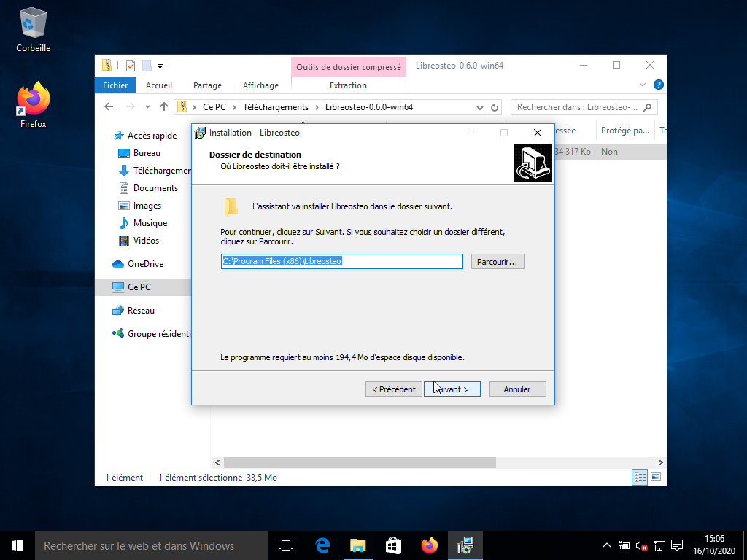Launch Firefox from the taskbar
This screenshot has height=560, width=747.
(x=429, y=545)
